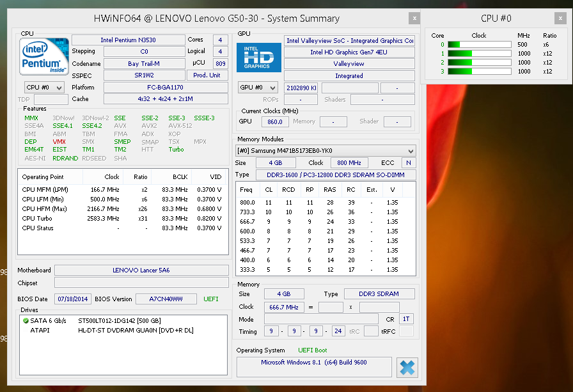Close the System Summary window
This screenshot has height=392, width=573.
pyautogui.click(x=414, y=18)
